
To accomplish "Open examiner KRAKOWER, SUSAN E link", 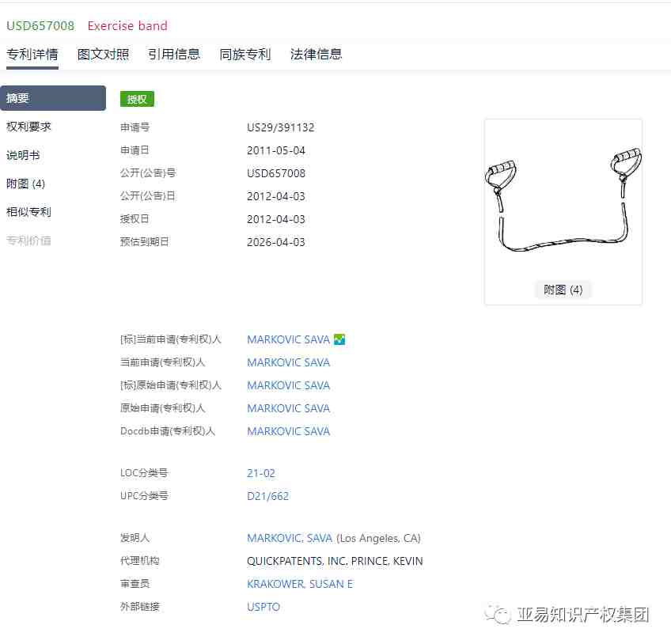I will [300, 584].
